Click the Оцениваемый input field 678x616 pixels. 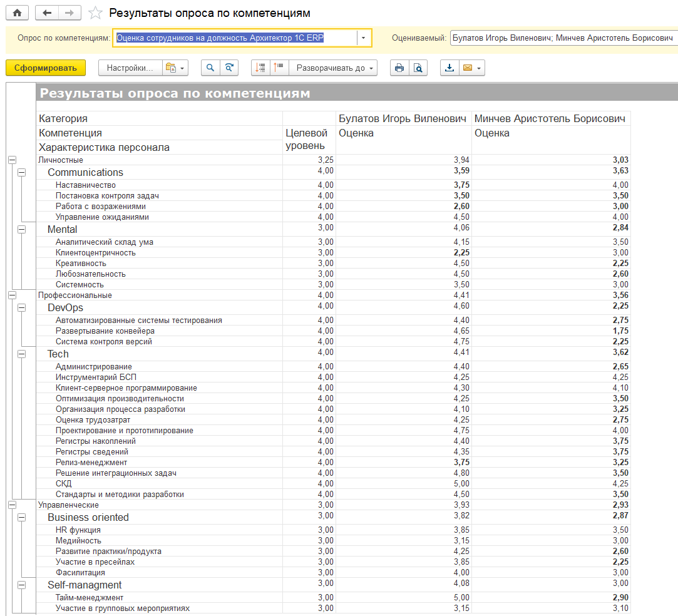pos(563,38)
